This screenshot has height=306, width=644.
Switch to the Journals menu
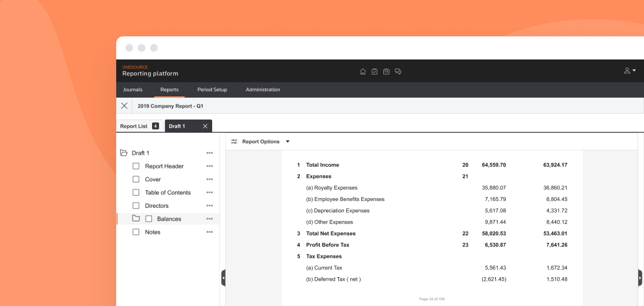tap(132, 89)
